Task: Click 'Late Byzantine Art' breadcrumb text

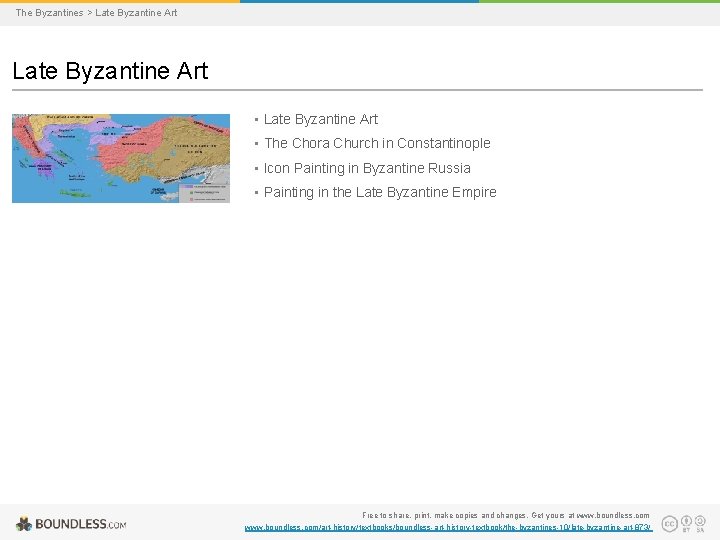Action: [x=136, y=13]
